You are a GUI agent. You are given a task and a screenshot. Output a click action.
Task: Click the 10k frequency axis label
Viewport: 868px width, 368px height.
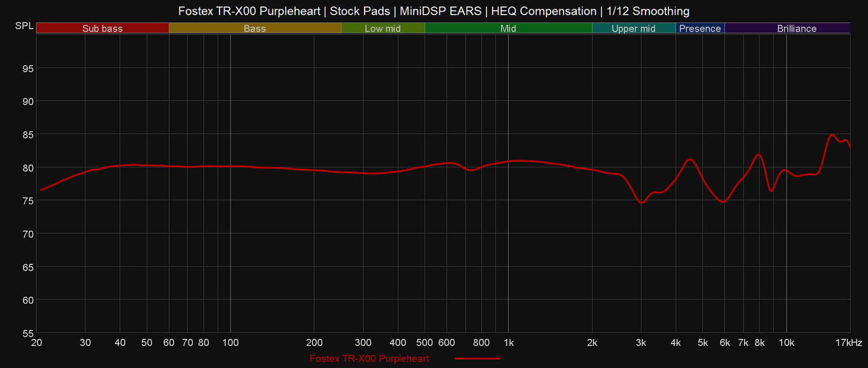pos(786,343)
